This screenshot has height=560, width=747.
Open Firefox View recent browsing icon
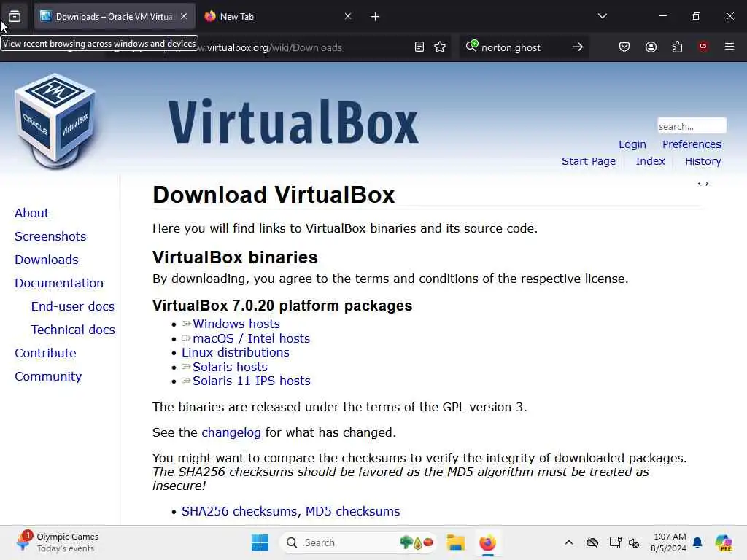tap(15, 17)
